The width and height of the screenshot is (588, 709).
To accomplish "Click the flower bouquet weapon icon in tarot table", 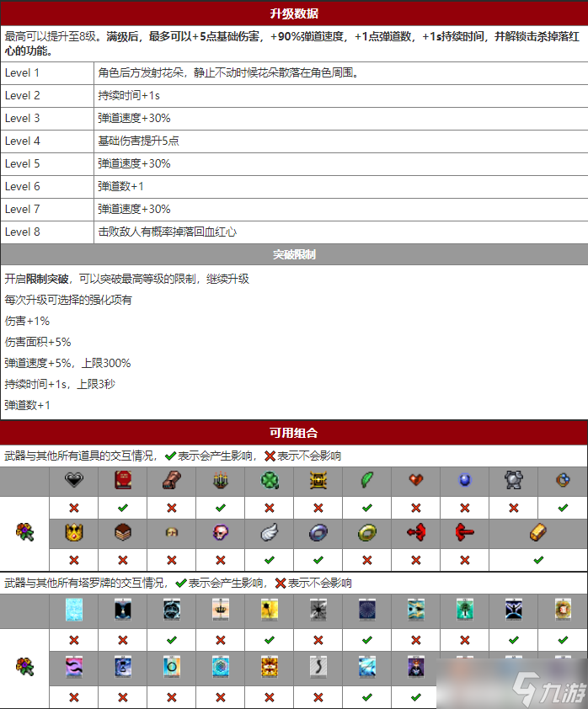I will 25,667.
